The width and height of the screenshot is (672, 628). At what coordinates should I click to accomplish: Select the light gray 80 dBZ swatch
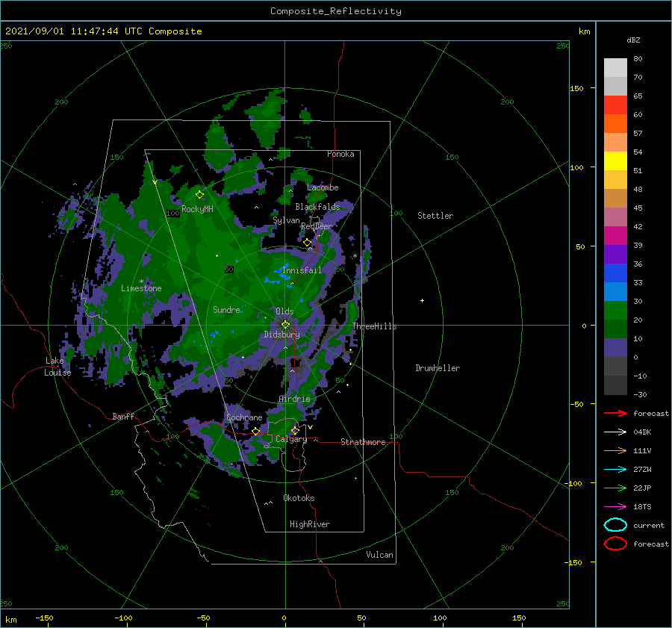tap(615, 67)
